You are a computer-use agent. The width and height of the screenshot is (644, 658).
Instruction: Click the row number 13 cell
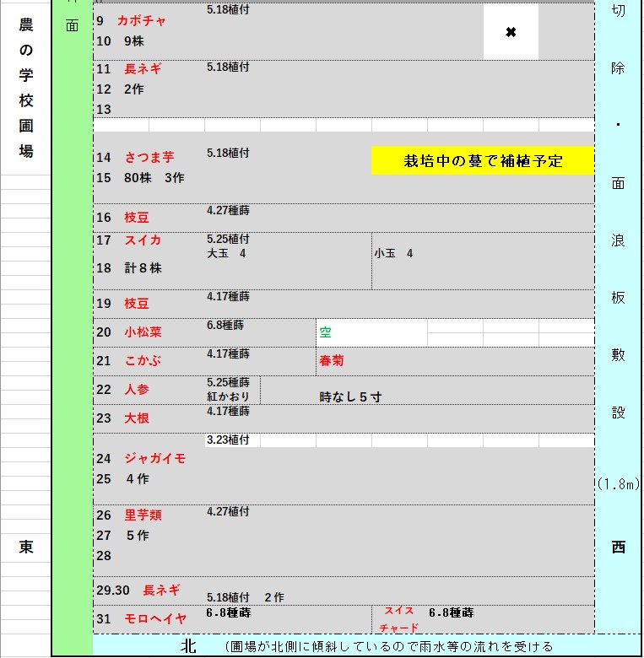coord(104,110)
